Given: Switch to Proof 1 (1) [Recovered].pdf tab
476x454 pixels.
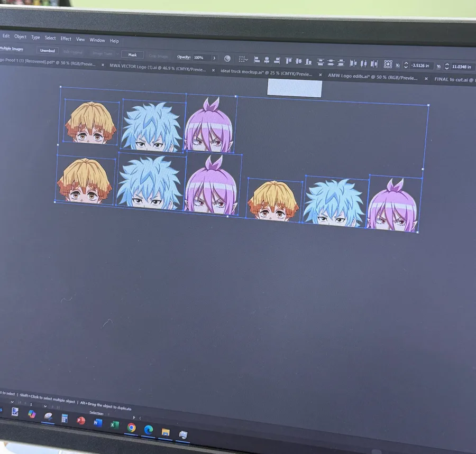Looking at the screenshot, I should coord(48,62).
